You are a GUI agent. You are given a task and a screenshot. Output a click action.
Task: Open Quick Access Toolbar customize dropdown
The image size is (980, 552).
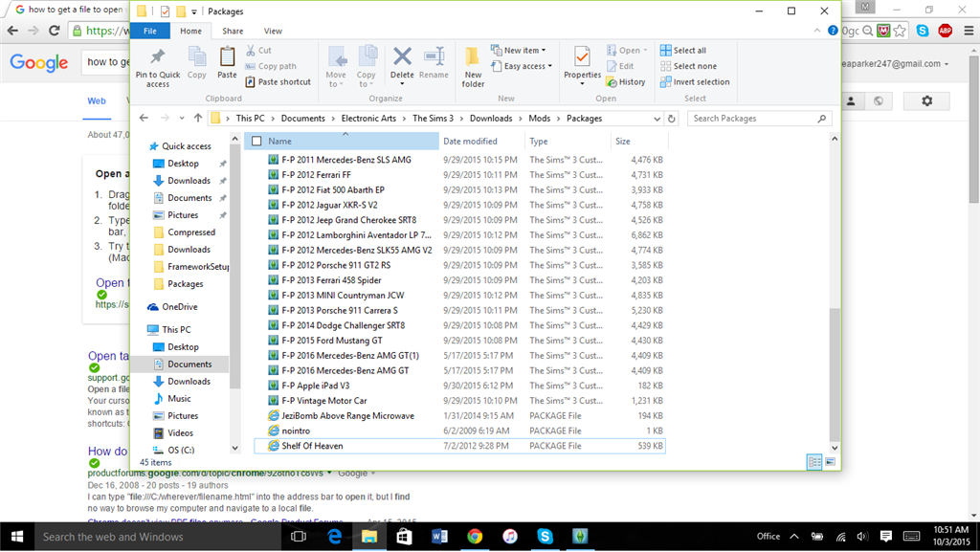[x=194, y=11]
